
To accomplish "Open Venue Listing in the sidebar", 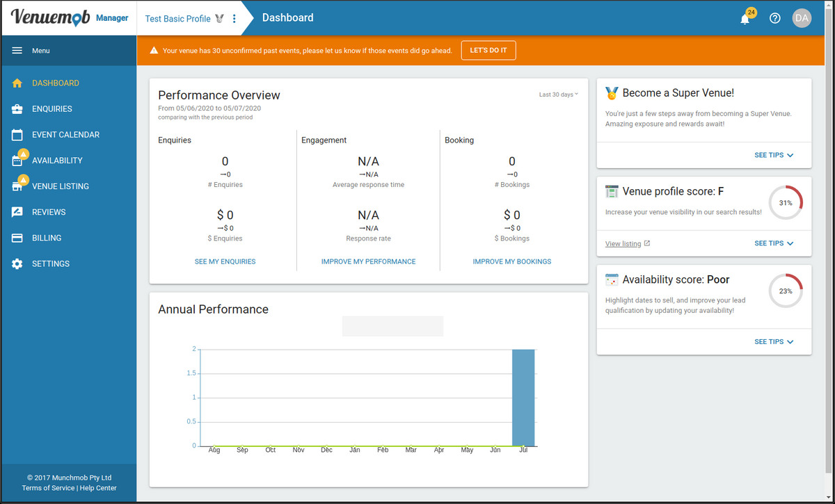I will pyautogui.click(x=60, y=186).
